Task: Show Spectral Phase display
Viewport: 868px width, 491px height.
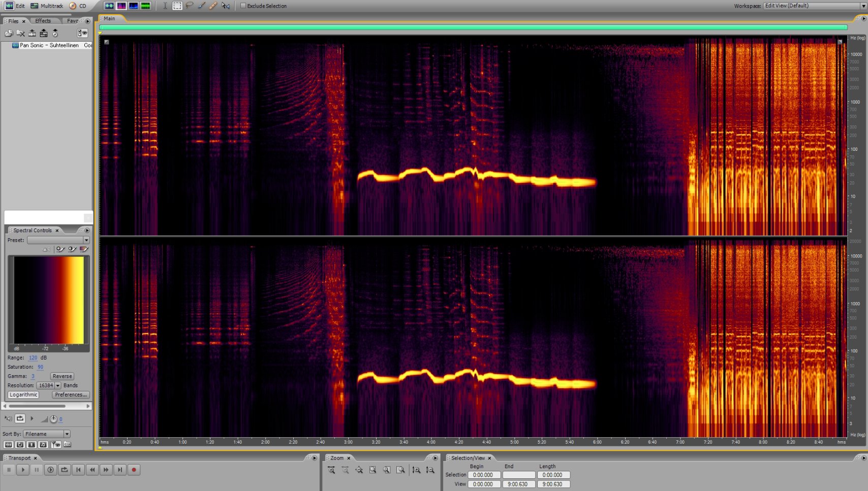Action: click(146, 6)
